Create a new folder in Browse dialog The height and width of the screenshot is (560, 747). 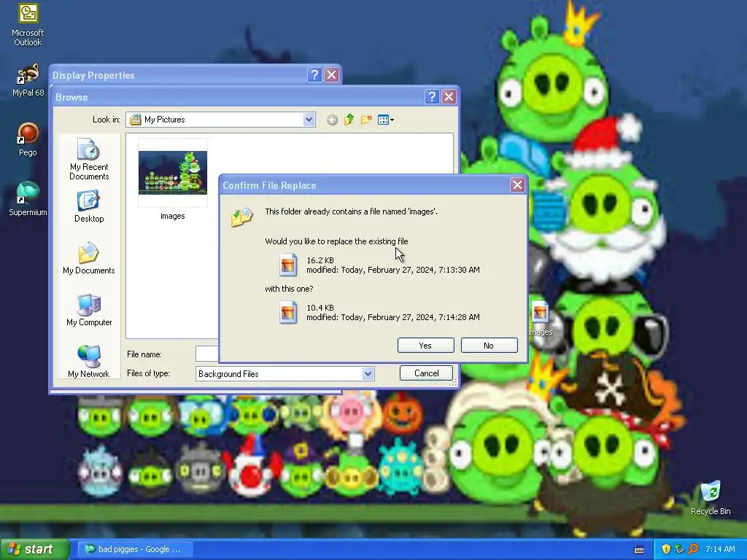click(366, 120)
